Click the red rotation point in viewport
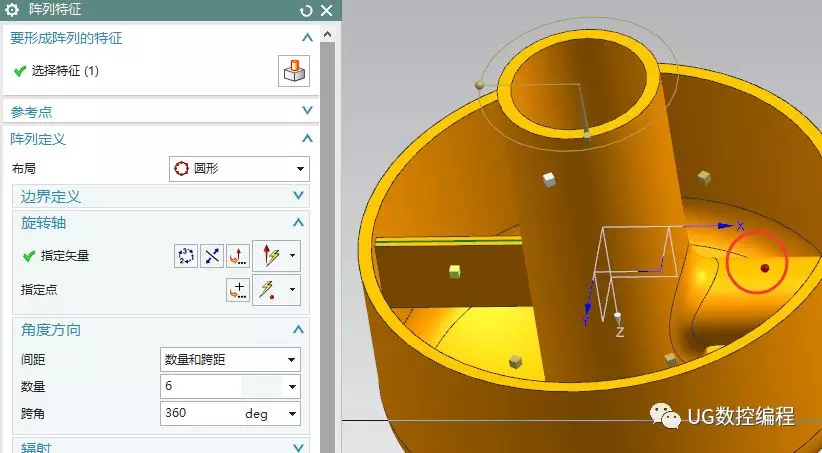Screen dimensions: 822x453 tap(764, 268)
